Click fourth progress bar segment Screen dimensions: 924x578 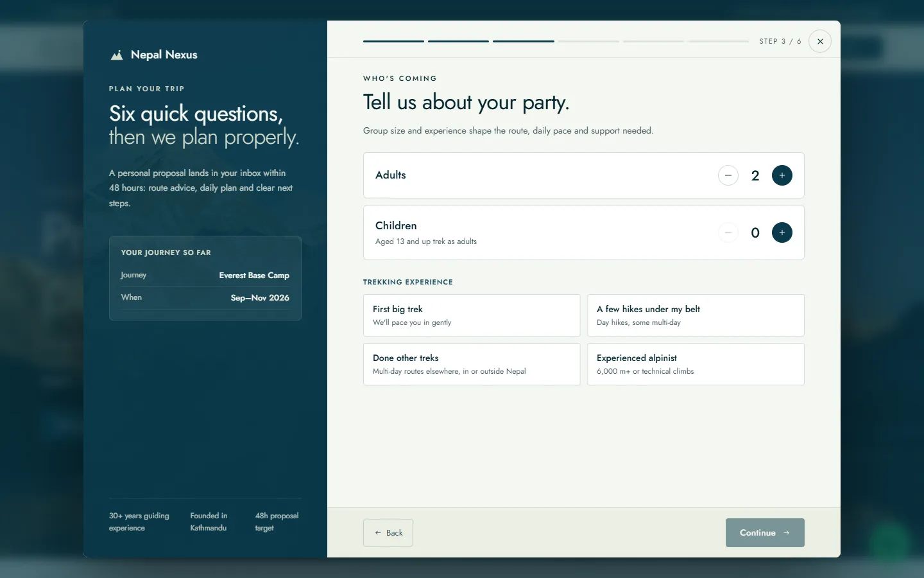pyautogui.click(x=588, y=41)
